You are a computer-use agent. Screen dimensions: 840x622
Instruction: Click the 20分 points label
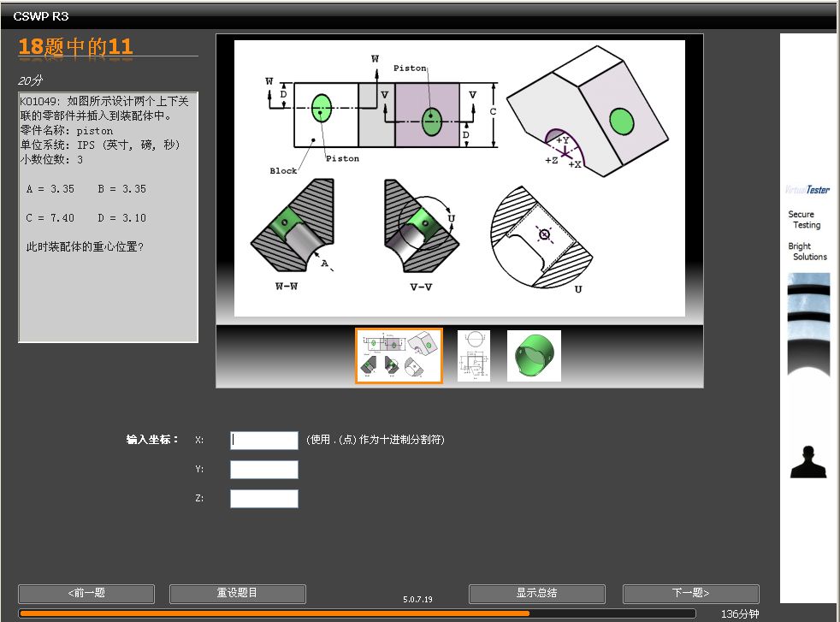(30, 80)
